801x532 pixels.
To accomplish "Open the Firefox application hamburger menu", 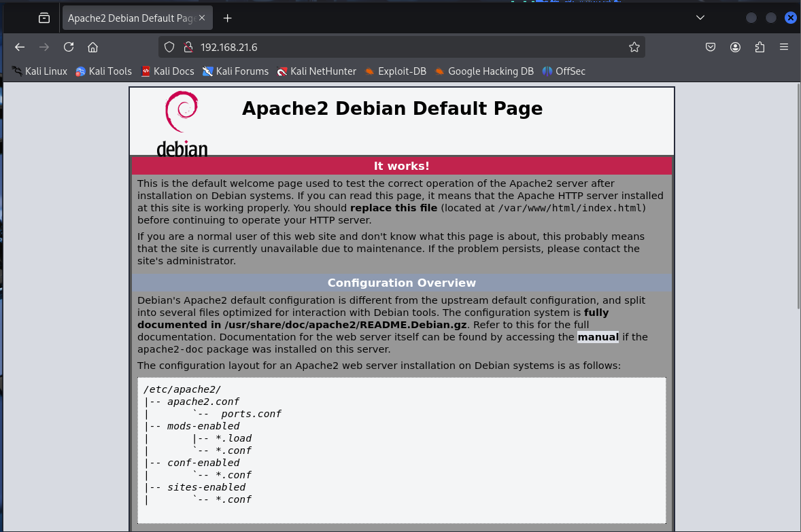I will coord(784,47).
